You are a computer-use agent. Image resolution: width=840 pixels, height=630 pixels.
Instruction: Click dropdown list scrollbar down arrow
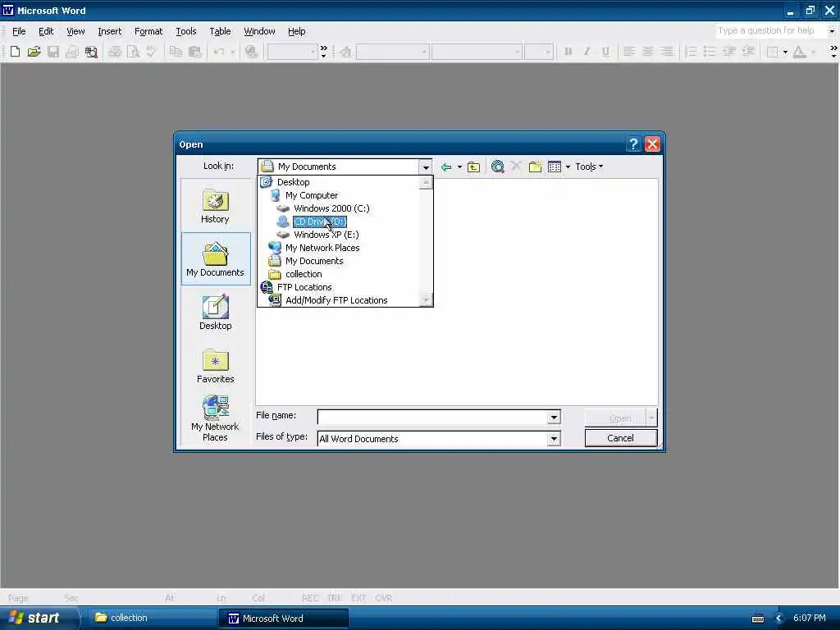click(426, 300)
